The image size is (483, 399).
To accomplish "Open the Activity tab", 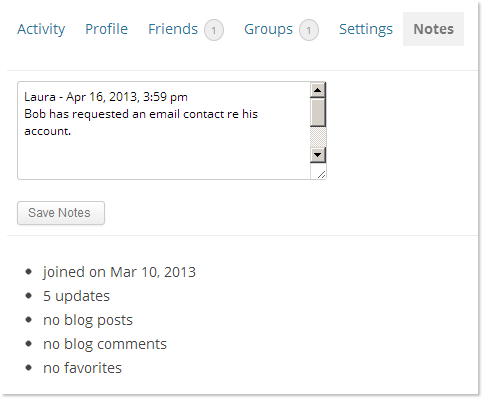I will (41, 29).
